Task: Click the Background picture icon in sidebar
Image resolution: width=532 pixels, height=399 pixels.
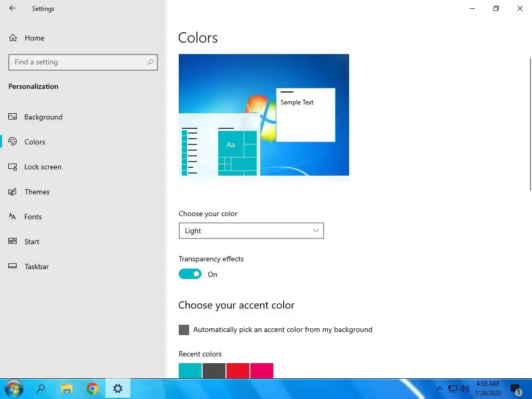Action: [12, 117]
